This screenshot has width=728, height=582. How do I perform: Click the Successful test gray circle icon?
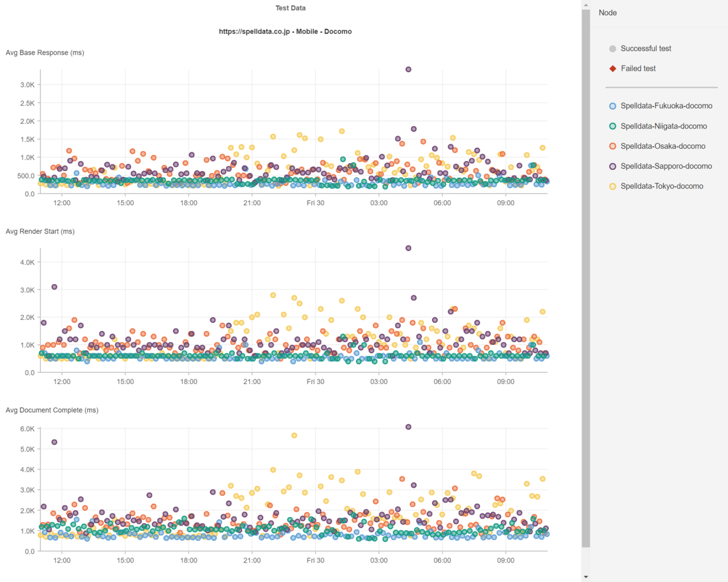pyautogui.click(x=613, y=49)
